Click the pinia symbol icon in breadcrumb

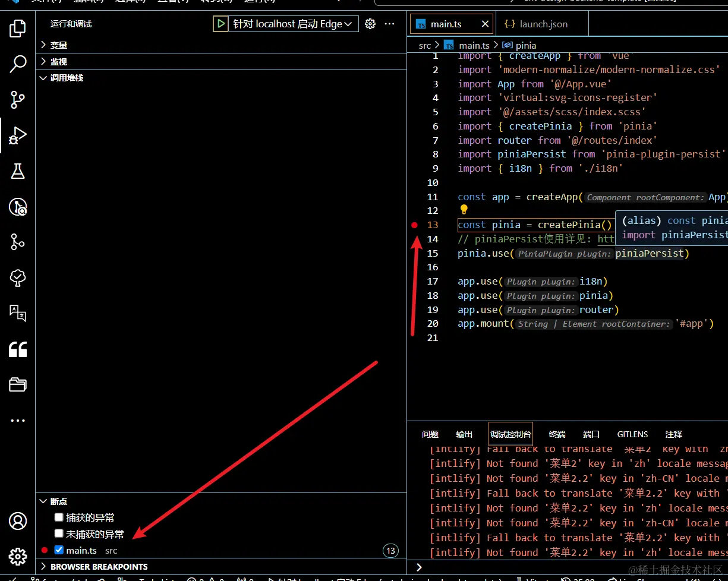click(508, 45)
